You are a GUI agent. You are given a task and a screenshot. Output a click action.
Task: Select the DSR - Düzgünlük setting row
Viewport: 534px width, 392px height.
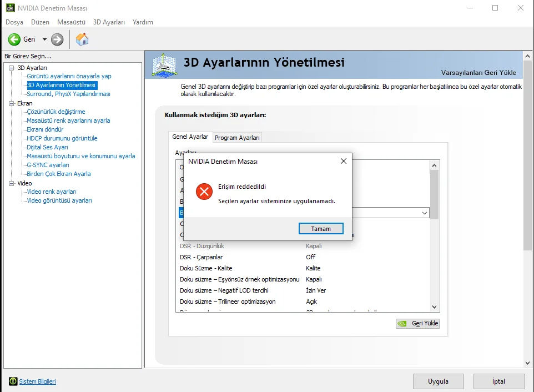click(304, 246)
